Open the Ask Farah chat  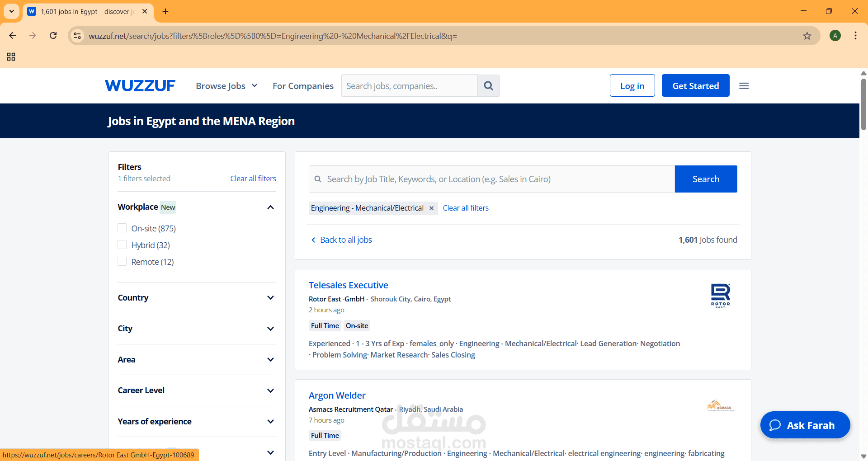(x=805, y=425)
